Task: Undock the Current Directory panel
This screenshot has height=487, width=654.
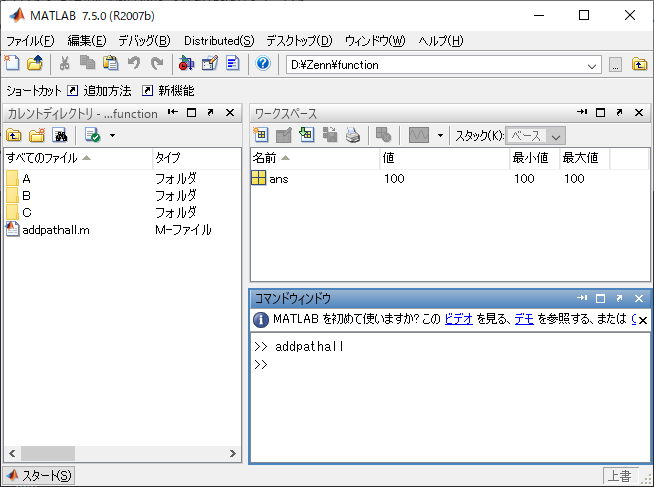Action: coord(211,113)
